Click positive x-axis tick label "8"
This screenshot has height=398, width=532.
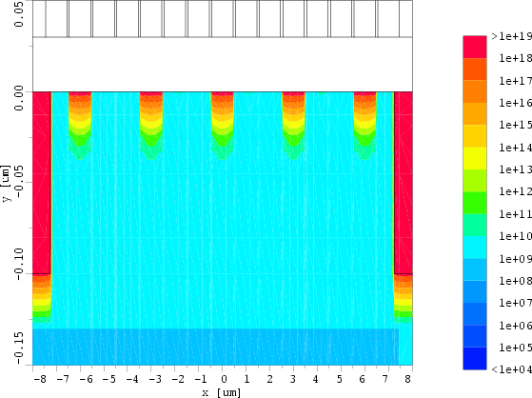click(408, 379)
